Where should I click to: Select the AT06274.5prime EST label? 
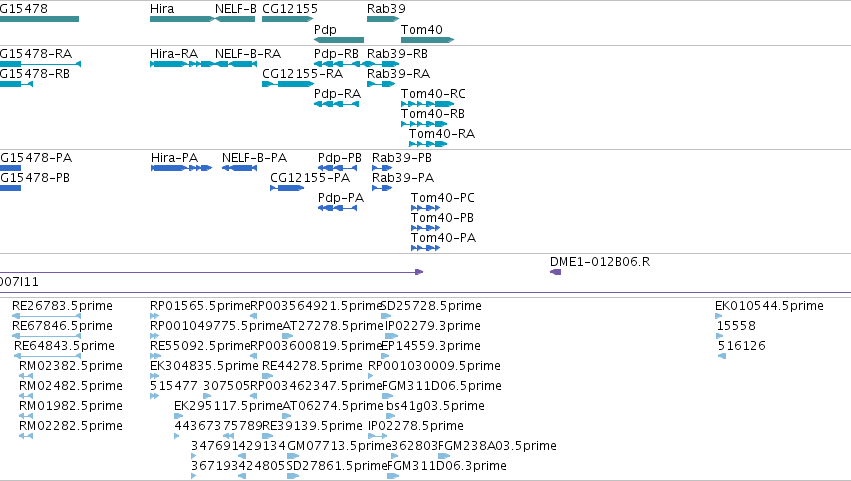333,407
